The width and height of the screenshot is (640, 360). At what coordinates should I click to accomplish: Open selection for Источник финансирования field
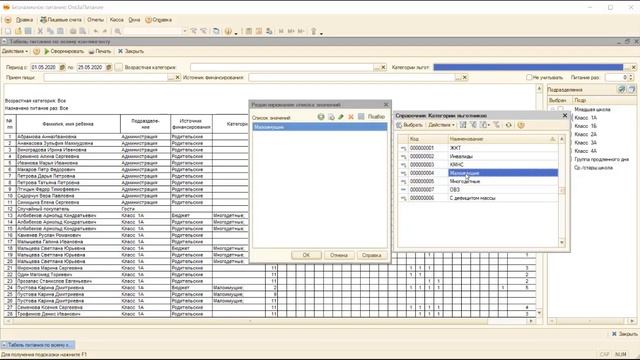[x=458, y=78]
